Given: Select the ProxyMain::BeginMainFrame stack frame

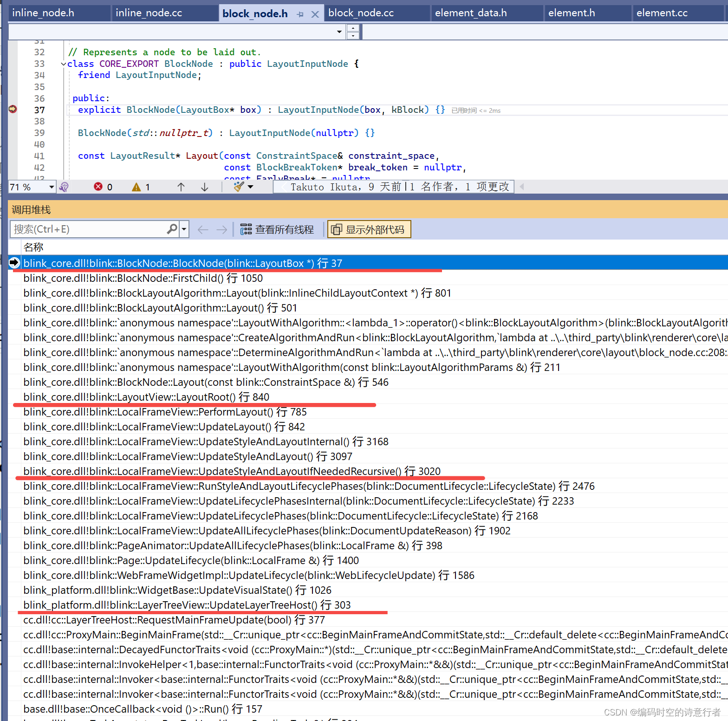Looking at the screenshot, I should pyautogui.click(x=375, y=635).
